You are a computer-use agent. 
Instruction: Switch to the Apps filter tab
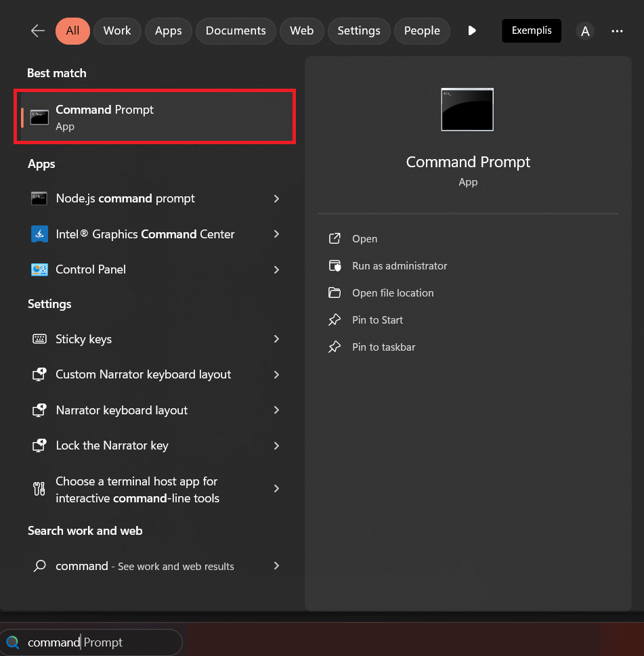point(168,30)
